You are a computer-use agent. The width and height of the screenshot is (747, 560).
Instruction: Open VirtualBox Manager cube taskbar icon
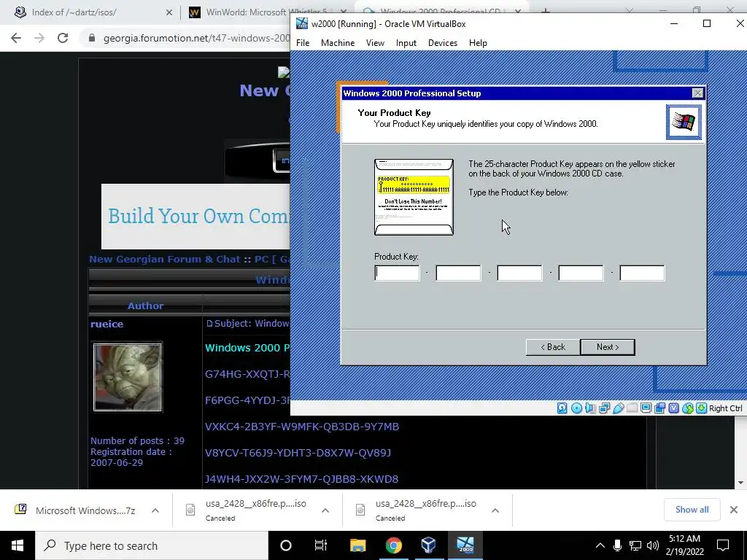point(428,545)
